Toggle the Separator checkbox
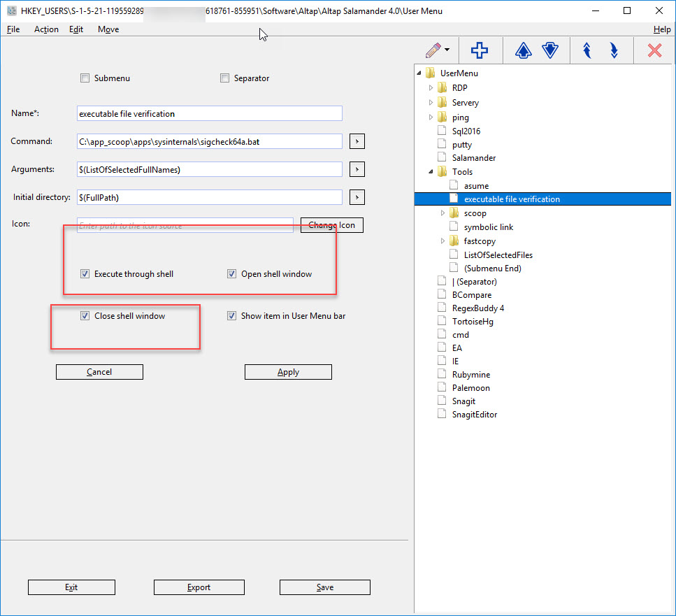The width and height of the screenshot is (676, 616). [224, 78]
